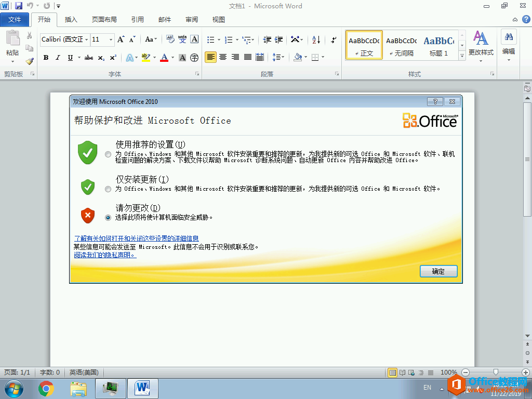Click the distributed alignment icon
This screenshot has width=532, height=399.
pyautogui.click(x=260, y=57)
